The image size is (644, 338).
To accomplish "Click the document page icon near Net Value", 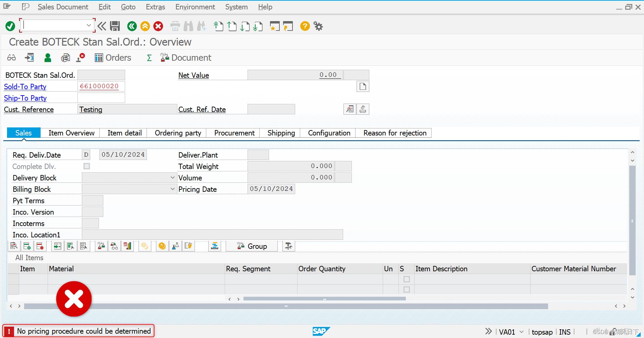I will (363, 87).
